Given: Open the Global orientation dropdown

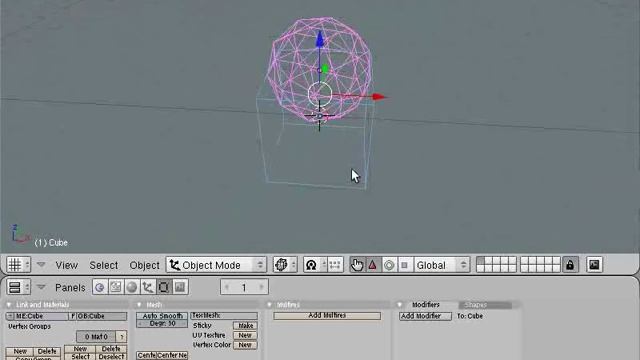Looking at the screenshot, I should [x=442, y=265].
